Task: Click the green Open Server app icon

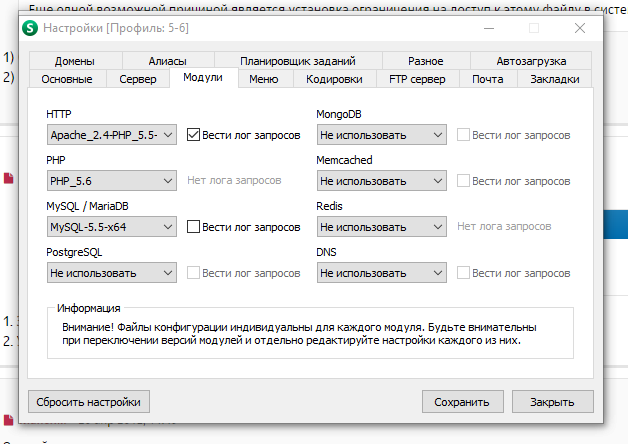Action: [30, 28]
